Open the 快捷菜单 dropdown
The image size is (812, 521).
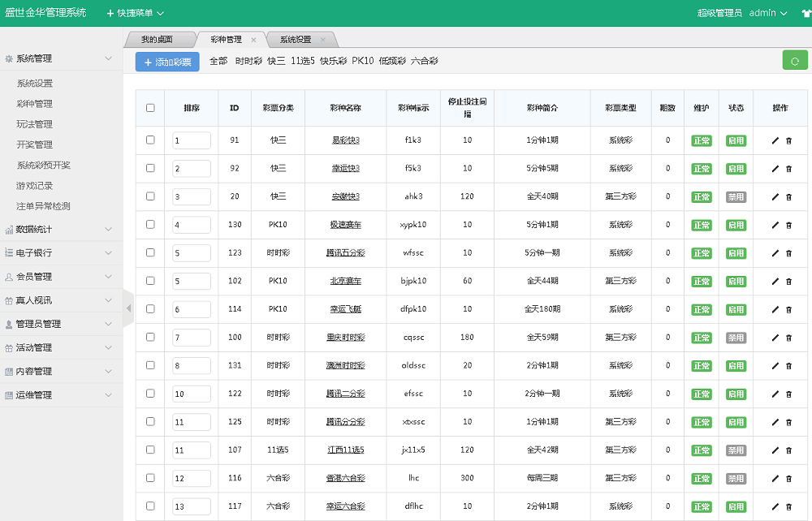[x=135, y=13]
